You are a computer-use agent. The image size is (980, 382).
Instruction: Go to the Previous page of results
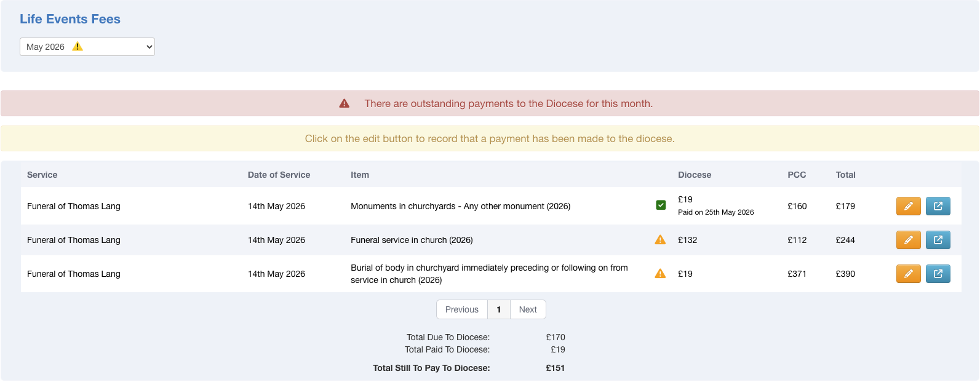coord(462,309)
